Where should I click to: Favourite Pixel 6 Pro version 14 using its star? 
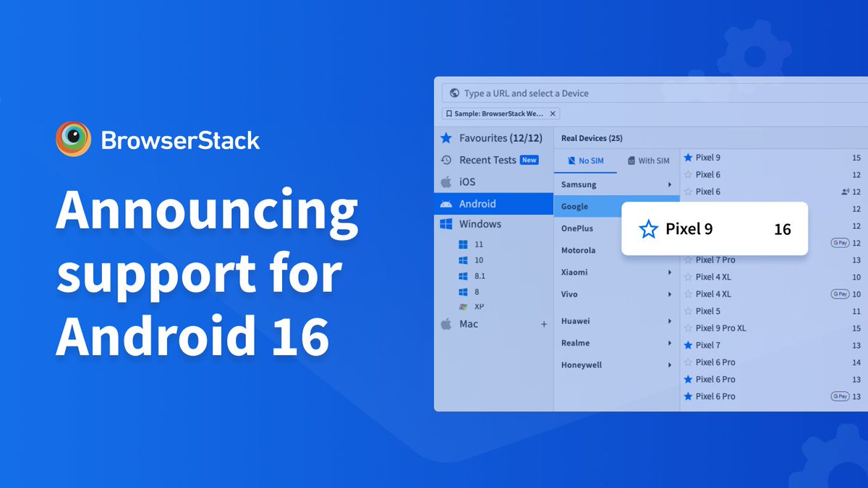click(688, 362)
